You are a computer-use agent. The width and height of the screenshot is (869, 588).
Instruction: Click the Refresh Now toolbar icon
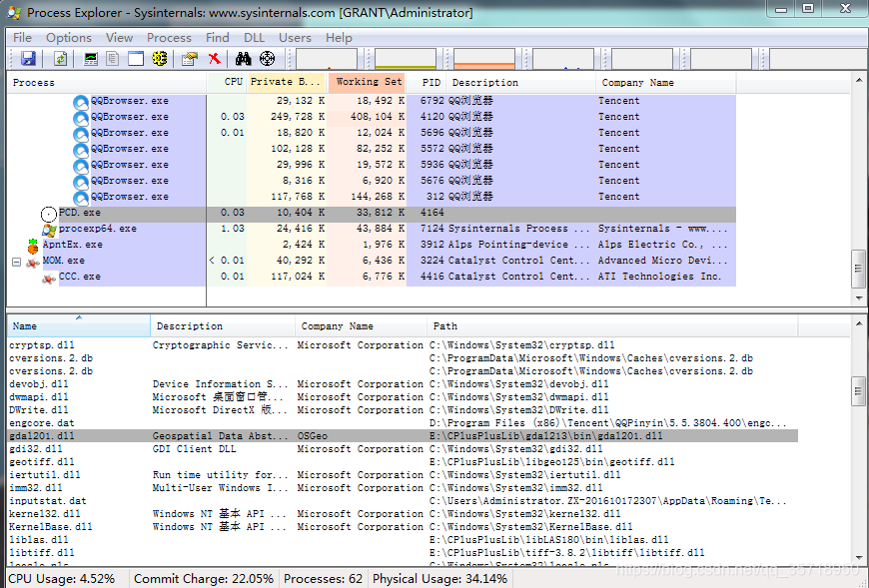click(x=60, y=58)
